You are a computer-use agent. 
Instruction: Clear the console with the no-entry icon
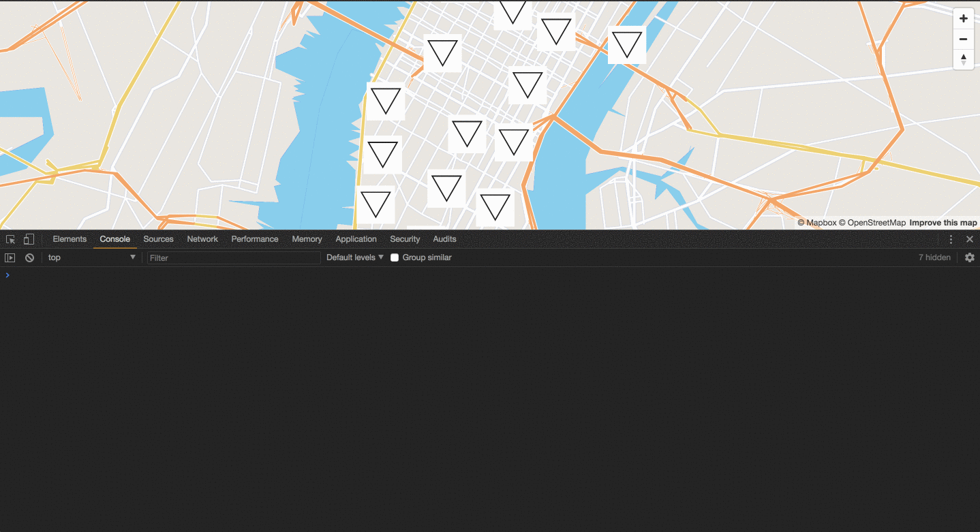click(x=29, y=257)
